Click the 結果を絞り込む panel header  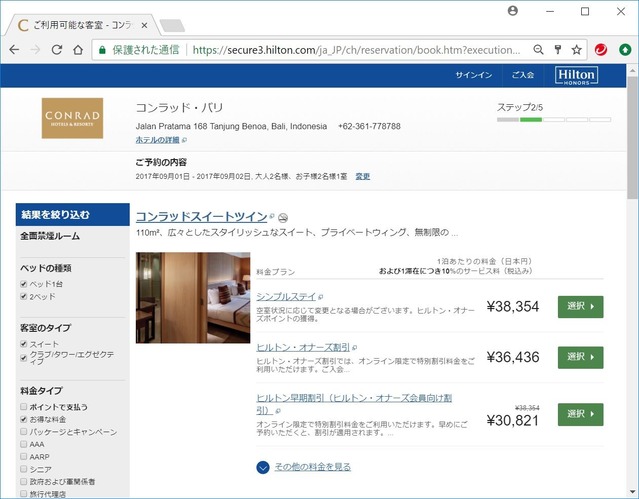tap(73, 214)
